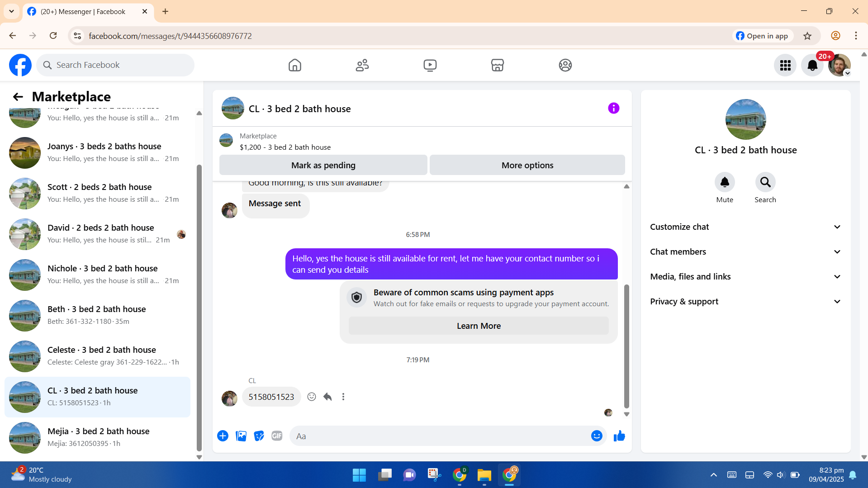Go back using the Marketplace back arrow

(18, 97)
